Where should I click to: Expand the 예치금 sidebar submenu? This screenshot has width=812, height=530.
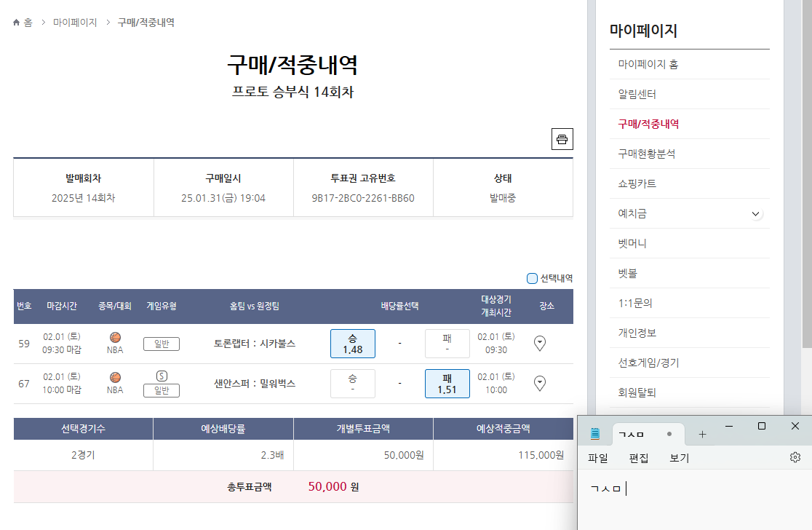756,214
